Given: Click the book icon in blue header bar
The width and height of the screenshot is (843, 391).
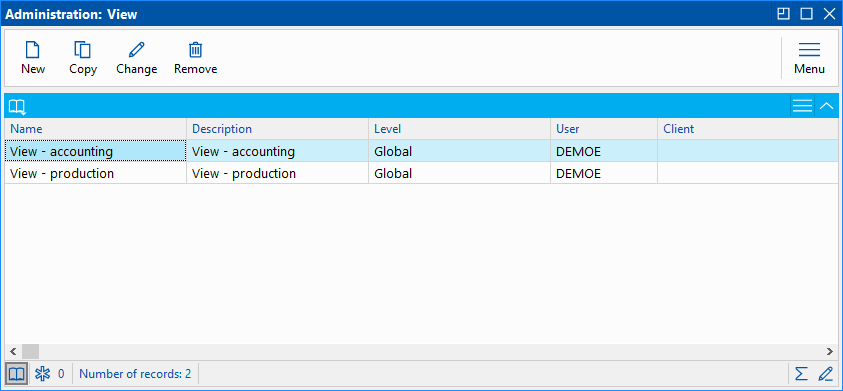Looking at the screenshot, I should (17, 106).
